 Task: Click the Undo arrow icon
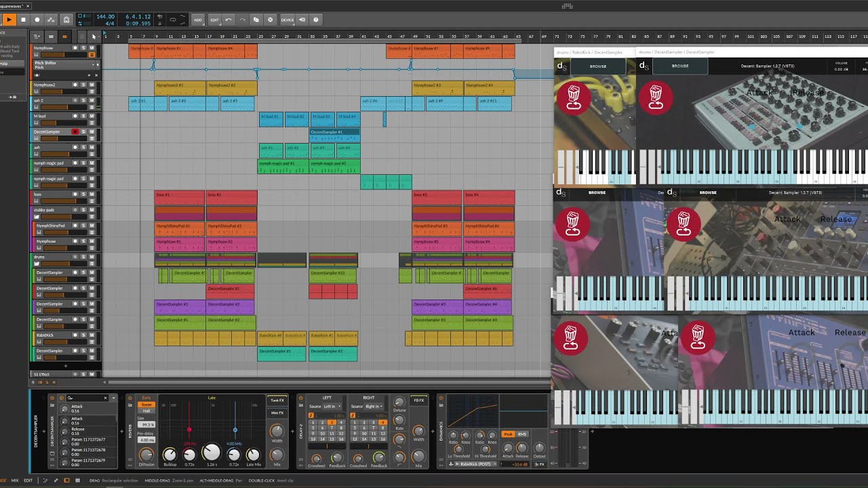[229, 20]
